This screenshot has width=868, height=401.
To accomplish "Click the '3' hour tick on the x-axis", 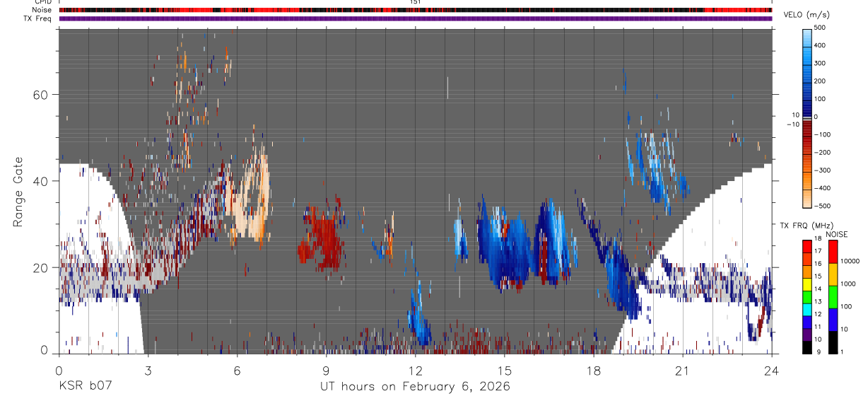I will [x=148, y=370].
